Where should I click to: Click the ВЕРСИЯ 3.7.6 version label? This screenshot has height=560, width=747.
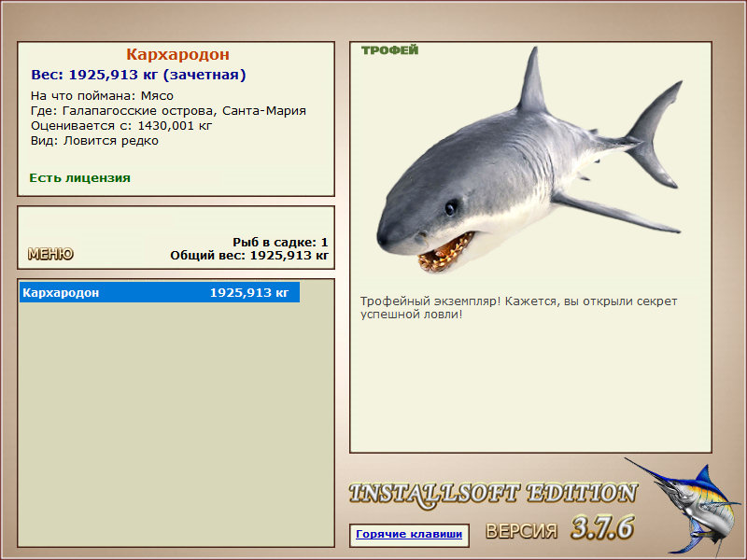point(559,528)
